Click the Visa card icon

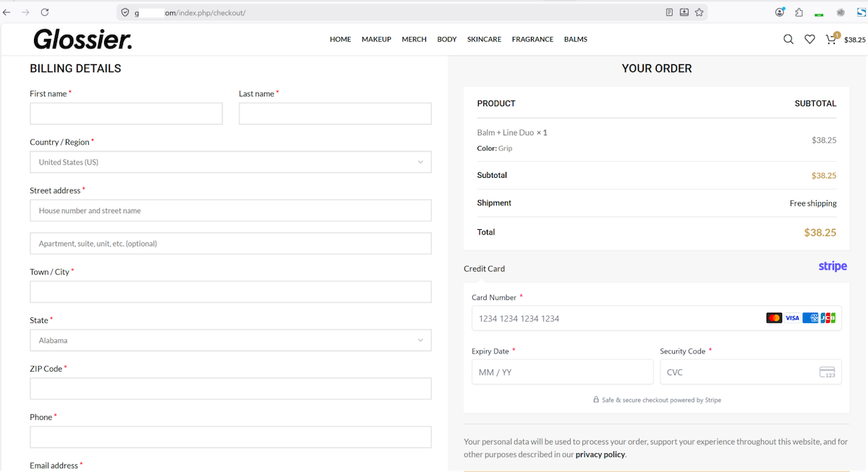[x=792, y=318]
